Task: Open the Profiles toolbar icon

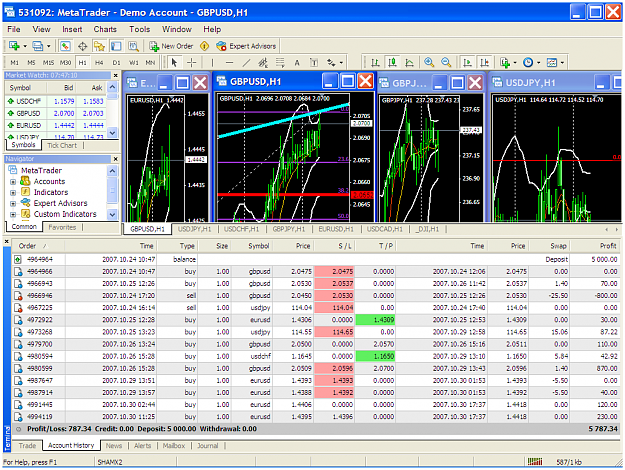Action: 37,46
